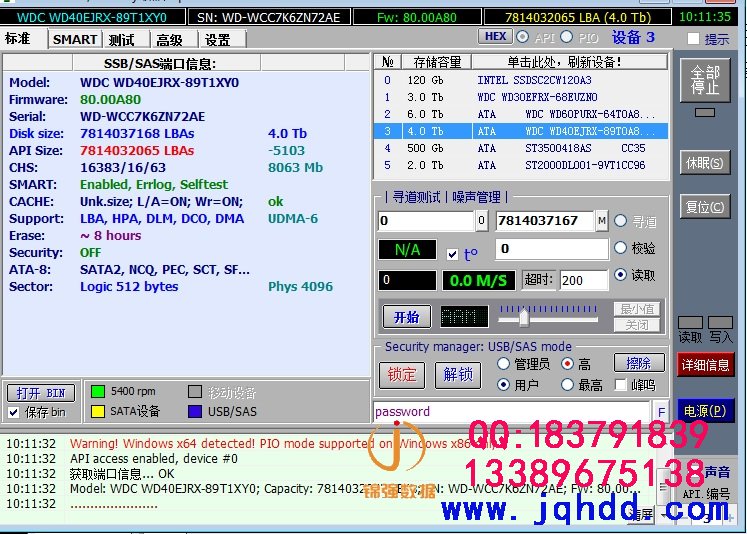Viewport: 747px width, 534px height.
Task: Click the yellow SATA设备 swatch
Action: tap(98, 412)
